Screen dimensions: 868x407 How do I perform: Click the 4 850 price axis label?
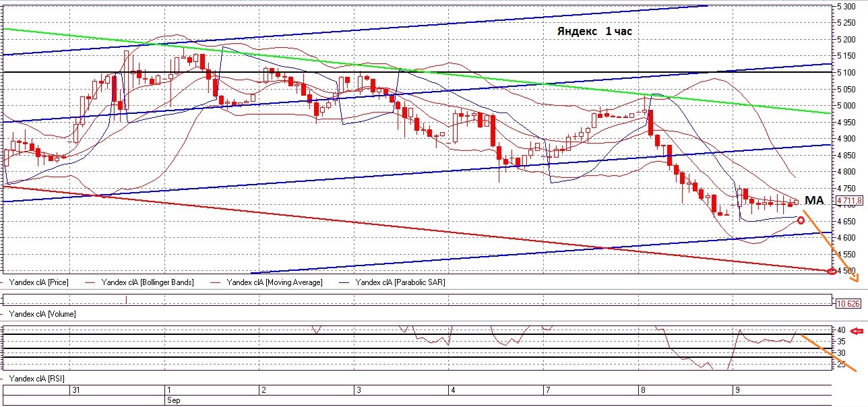point(847,155)
